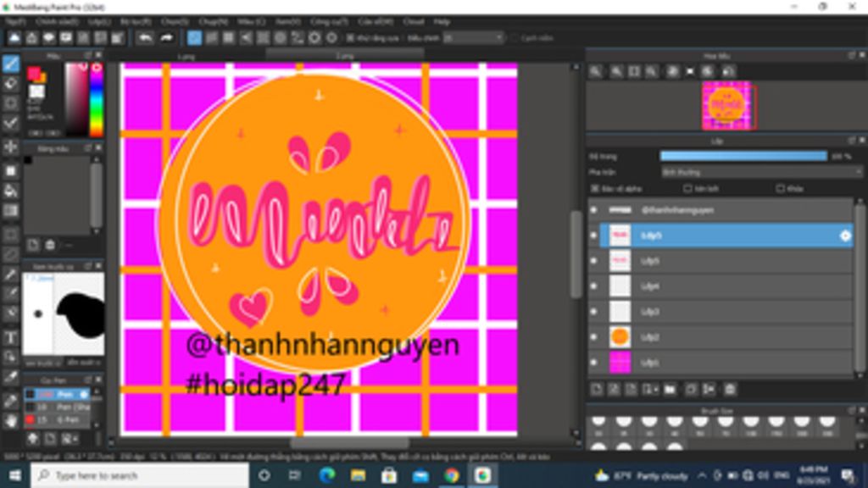
Task: Toggle visibility of @thanhnhannguyen text layer
Action: 594,210
